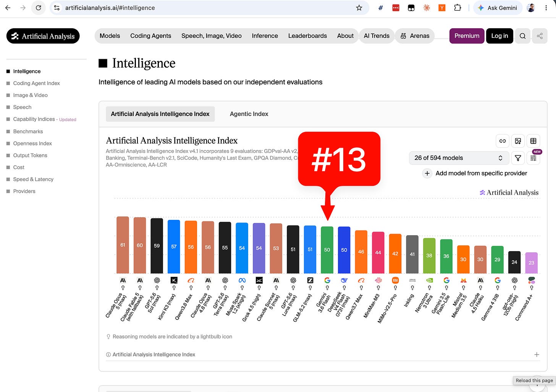Click the Mistral logo under Mistral Medium 3.5
This screenshot has height=392, width=556.
[463, 280]
